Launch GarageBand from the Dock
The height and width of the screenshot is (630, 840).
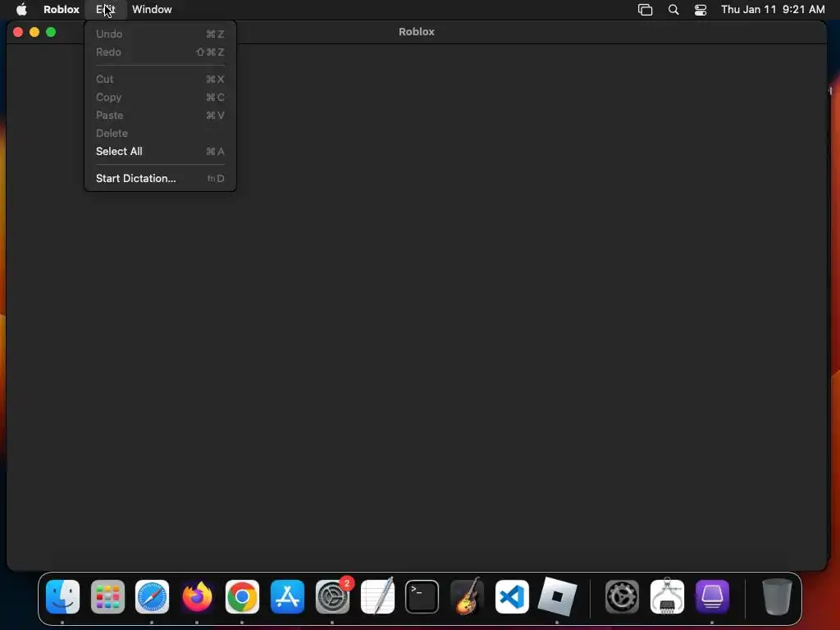(467, 596)
